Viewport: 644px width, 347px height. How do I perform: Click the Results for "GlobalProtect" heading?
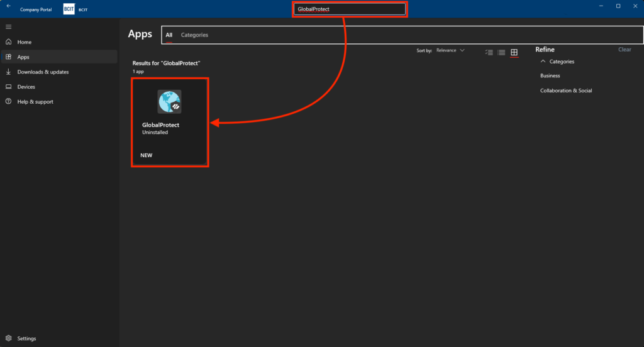pos(166,63)
